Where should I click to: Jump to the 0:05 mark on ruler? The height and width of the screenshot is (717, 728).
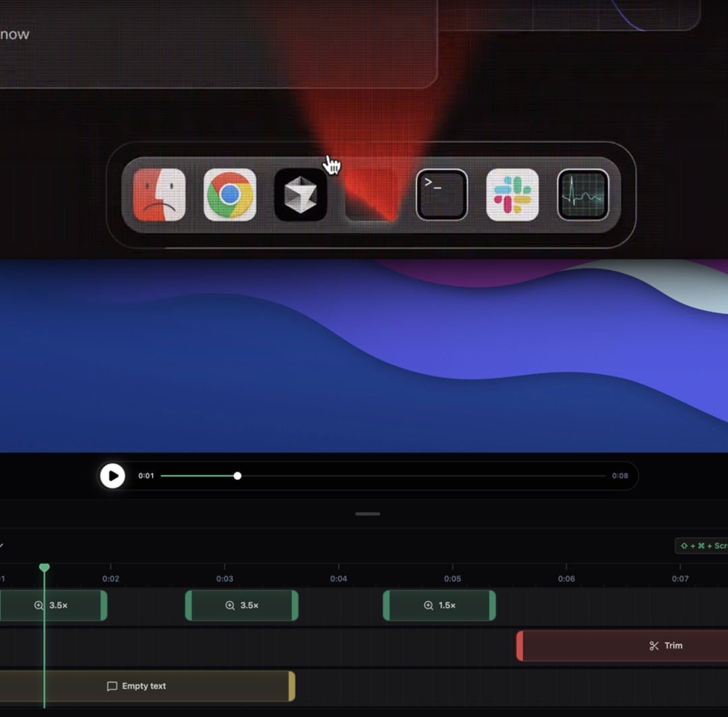click(x=452, y=578)
